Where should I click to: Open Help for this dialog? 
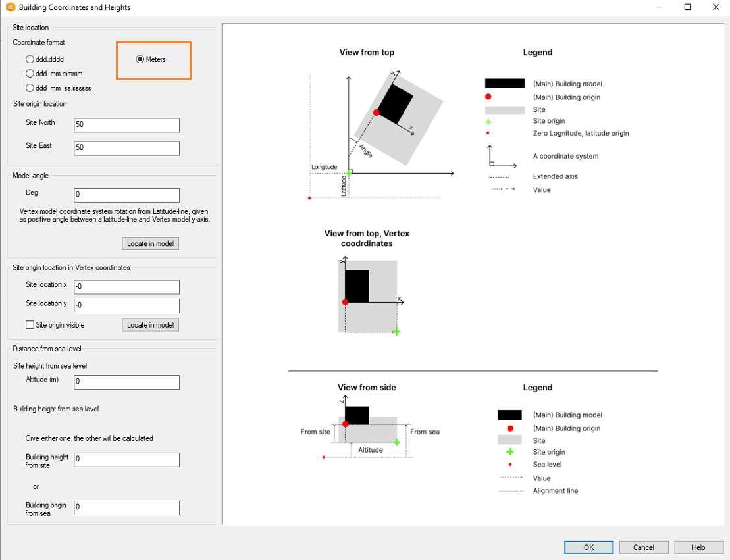pos(698,547)
